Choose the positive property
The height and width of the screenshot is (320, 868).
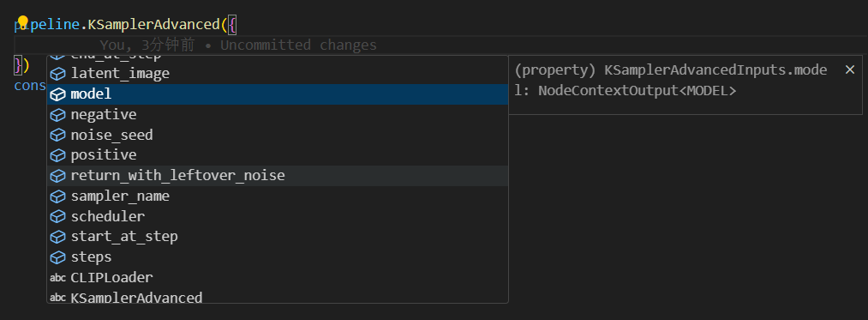click(x=278, y=155)
